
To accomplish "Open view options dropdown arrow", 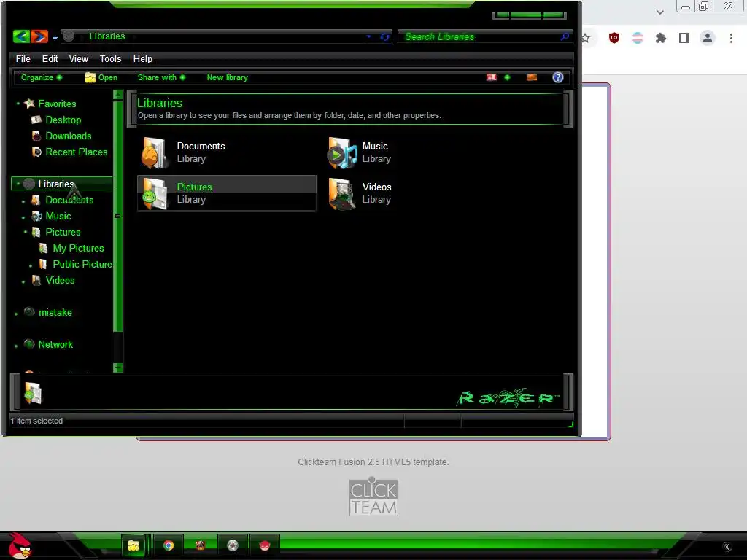I will pos(508,77).
